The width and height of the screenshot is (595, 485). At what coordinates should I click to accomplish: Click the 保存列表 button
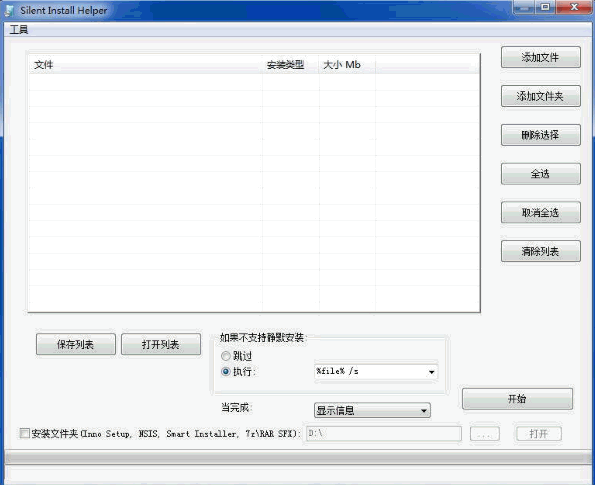(76, 344)
